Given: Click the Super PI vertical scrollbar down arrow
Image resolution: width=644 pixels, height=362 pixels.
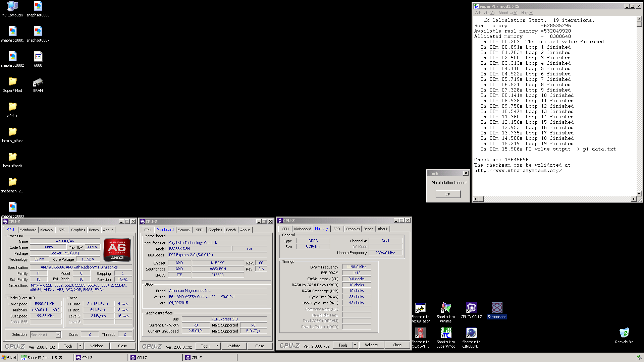Looking at the screenshot, I should pos(639,193).
